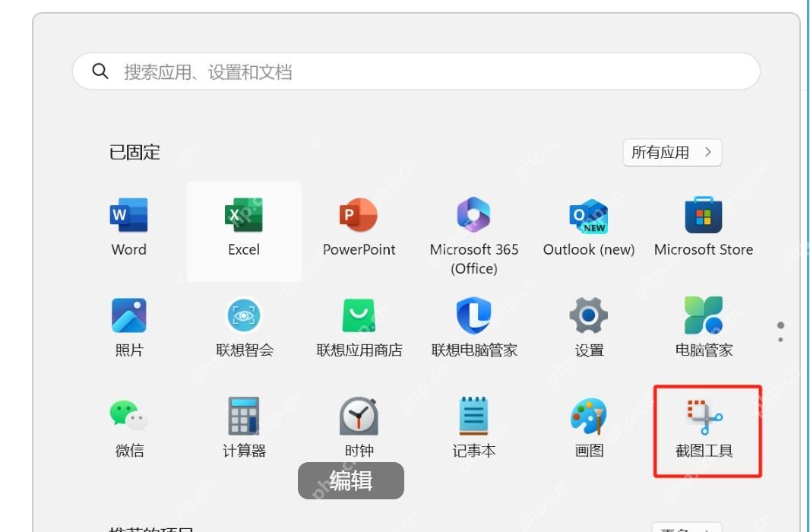This screenshot has height=532, width=810.
Task: Launch the 电脑管家 app icon
Action: [x=704, y=315]
